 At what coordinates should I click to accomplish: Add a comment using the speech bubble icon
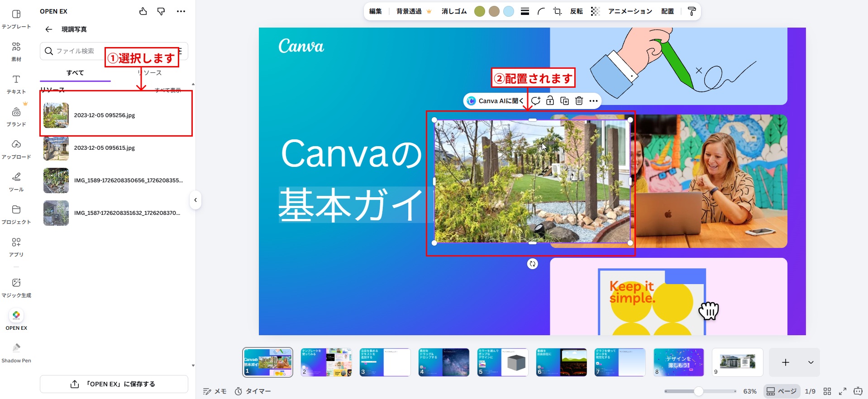pyautogui.click(x=536, y=101)
